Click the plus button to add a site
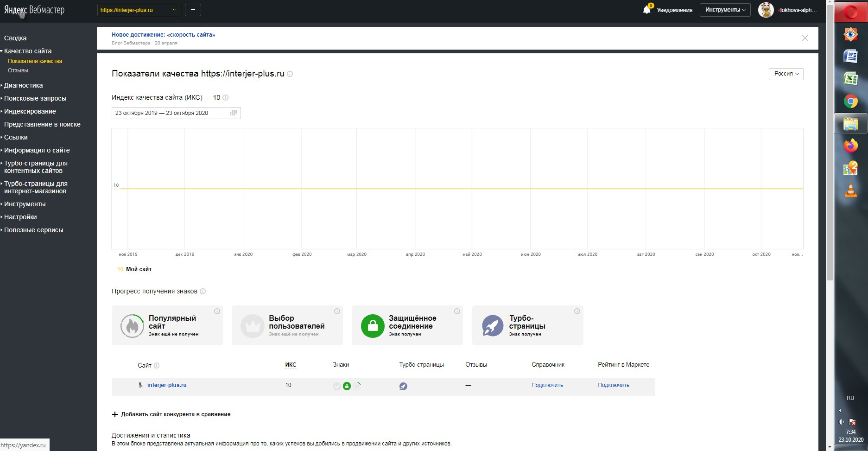 click(x=193, y=10)
